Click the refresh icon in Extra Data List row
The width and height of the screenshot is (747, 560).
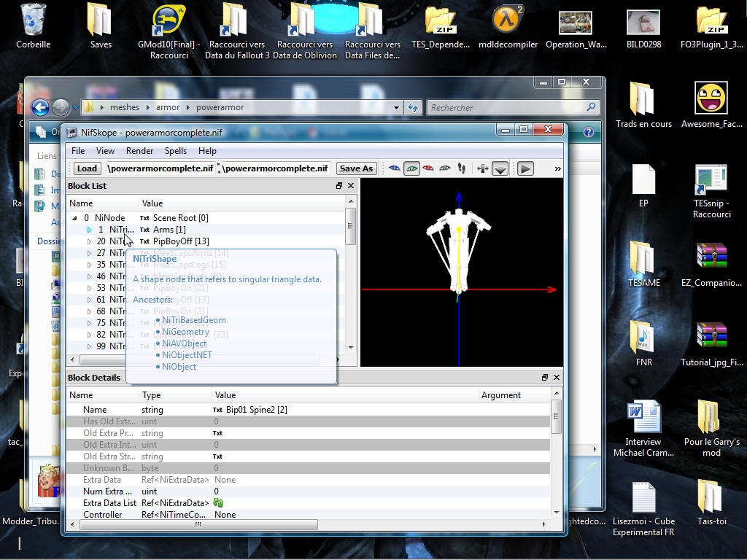point(218,503)
